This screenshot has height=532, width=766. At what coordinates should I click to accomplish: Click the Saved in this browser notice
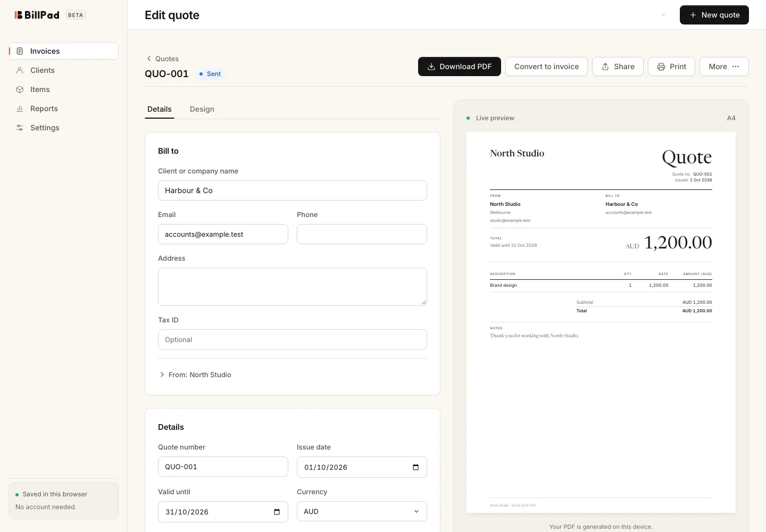(64, 501)
